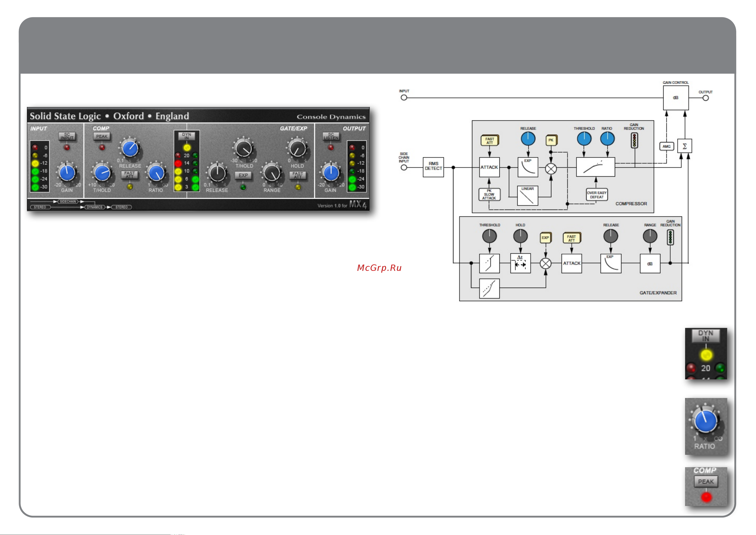
Task: Click the gate THRESHOLD grey knob in diagram
Action: (489, 236)
